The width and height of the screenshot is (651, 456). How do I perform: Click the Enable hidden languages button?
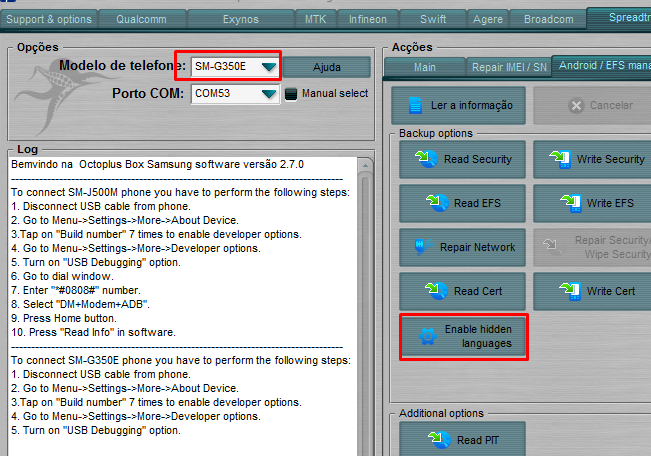point(463,337)
